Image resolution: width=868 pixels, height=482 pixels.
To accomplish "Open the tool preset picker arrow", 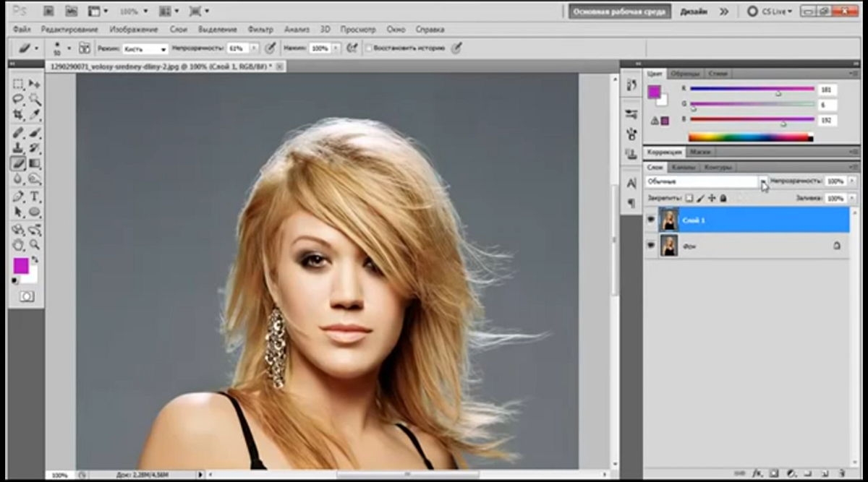I will pos(37,48).
